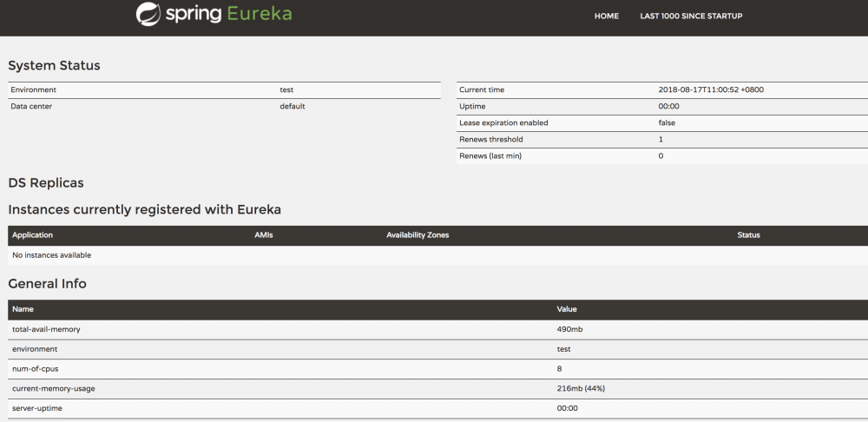Viewport: 868px width, 422px height.
Task: Select the num-of-cpus value 8
Action: click(x=560, y=369)
